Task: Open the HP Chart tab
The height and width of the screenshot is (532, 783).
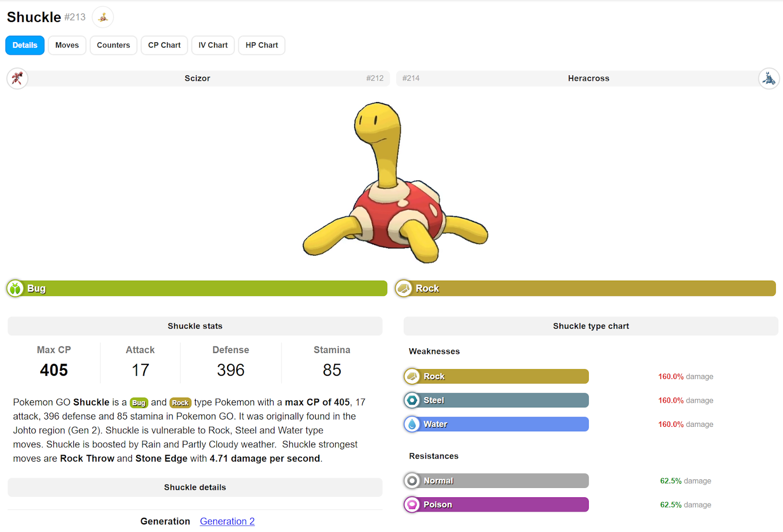Action: [262, 45]
